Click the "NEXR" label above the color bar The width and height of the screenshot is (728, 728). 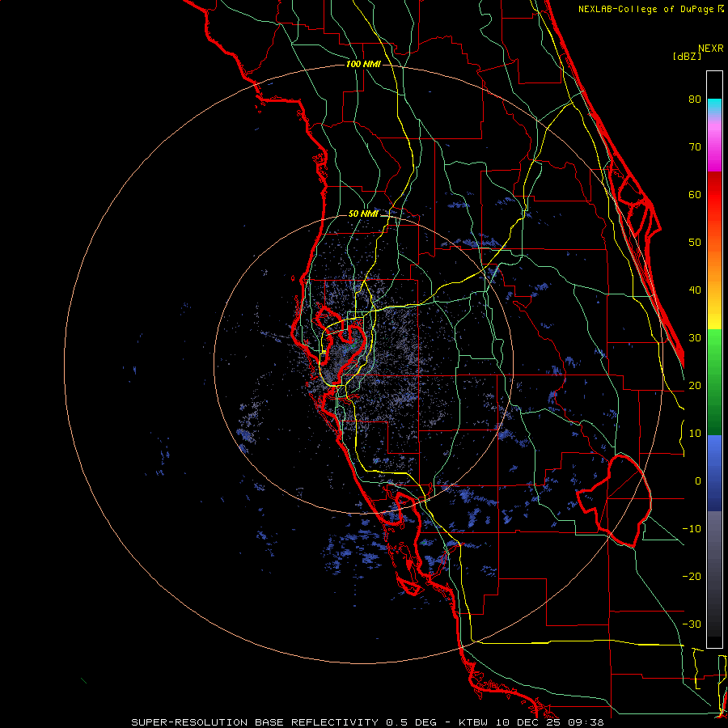(x=711, y=49)
